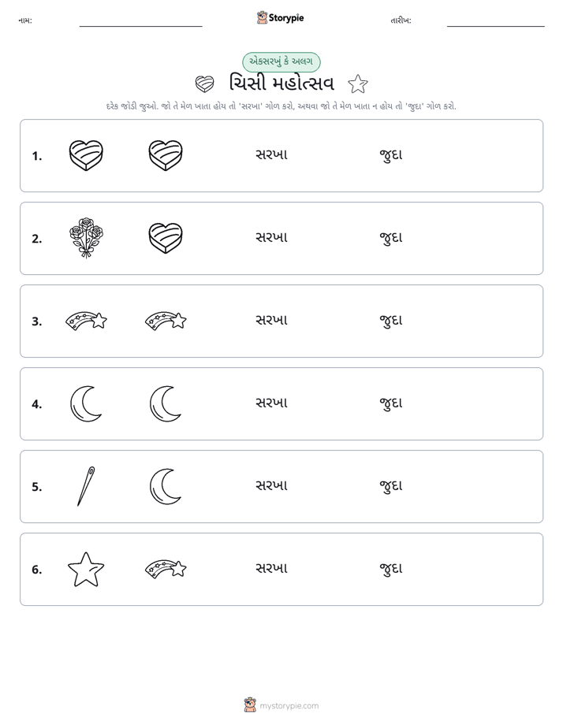
Task: Select 'જુદા' option for question 2
Action: [x=390, y=238]
